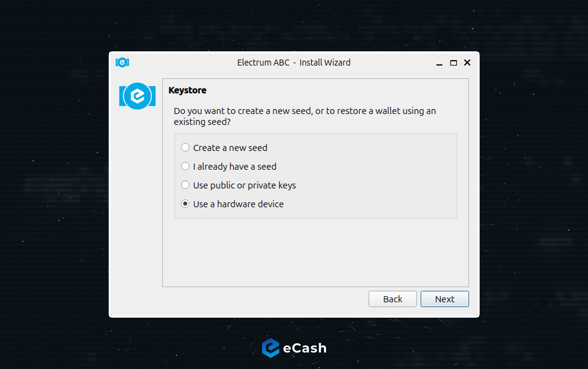Screen dimensions: 588x369
Task: Click the Keystore heading
Action: click(x=187, y=90)
